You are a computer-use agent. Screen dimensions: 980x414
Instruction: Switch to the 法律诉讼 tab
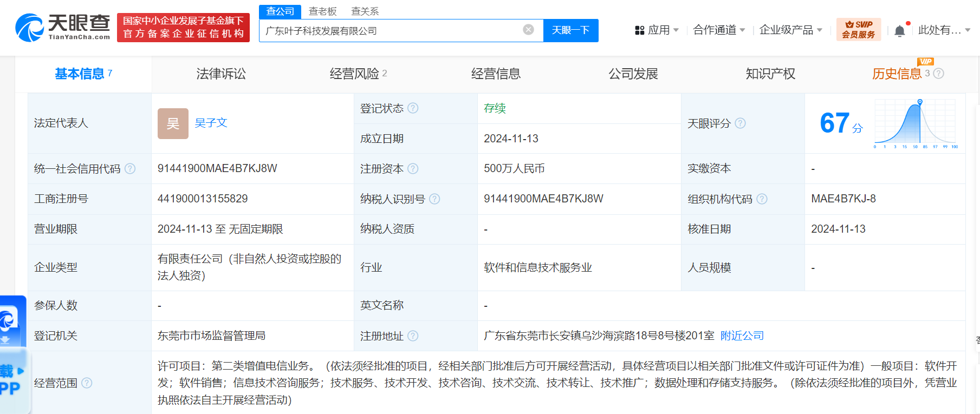[221, 74]
